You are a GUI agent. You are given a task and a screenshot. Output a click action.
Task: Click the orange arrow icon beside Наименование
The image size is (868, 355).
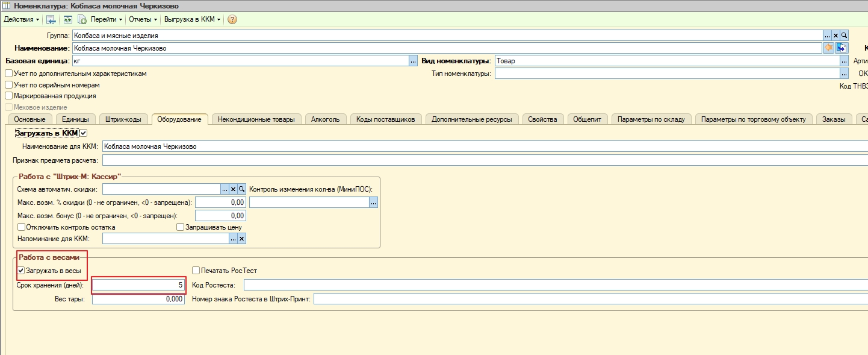point(829,48)
